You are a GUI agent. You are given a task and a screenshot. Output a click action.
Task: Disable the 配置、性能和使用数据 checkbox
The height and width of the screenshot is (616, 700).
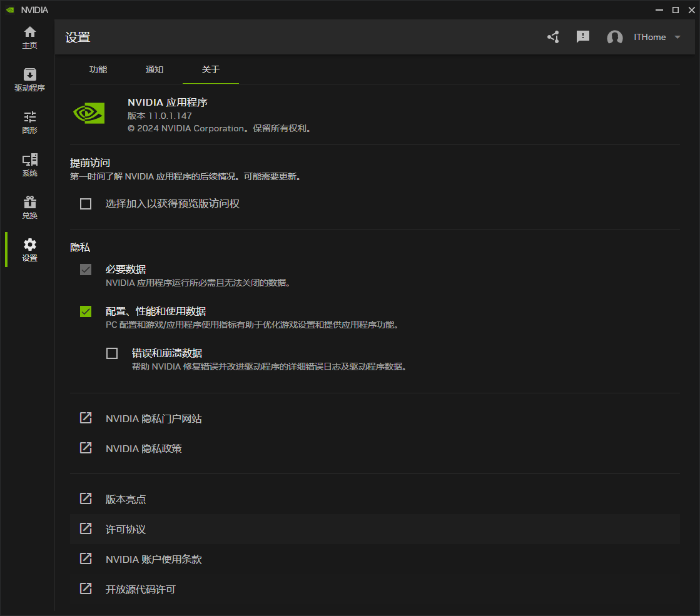(x=86, y=311)
